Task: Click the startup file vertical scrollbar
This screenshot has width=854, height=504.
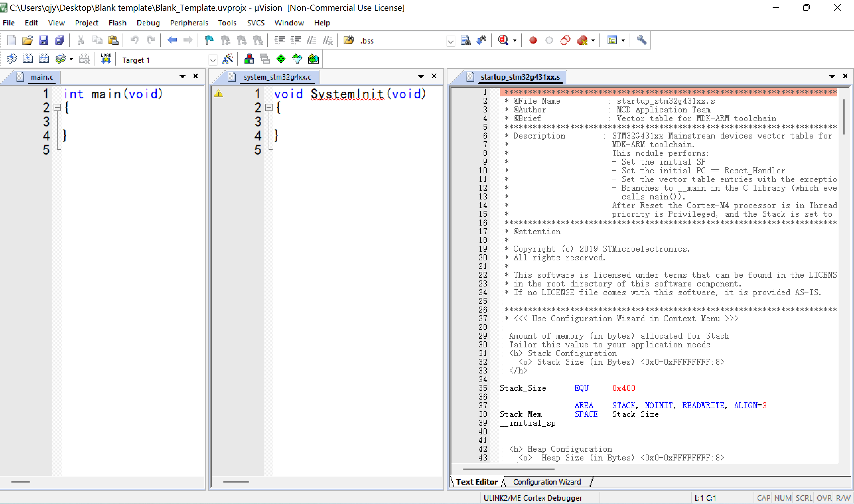Action: (844, 116)
